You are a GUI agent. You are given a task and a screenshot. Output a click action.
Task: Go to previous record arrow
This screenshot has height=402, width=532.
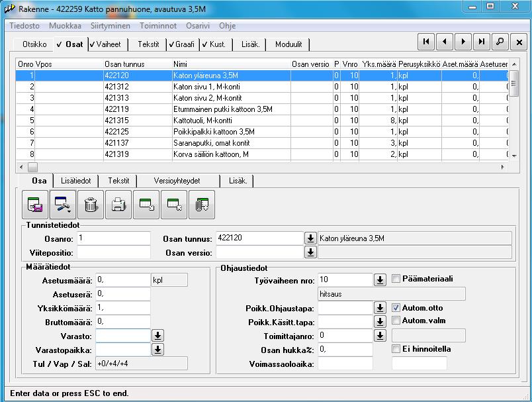click(445, 42)
